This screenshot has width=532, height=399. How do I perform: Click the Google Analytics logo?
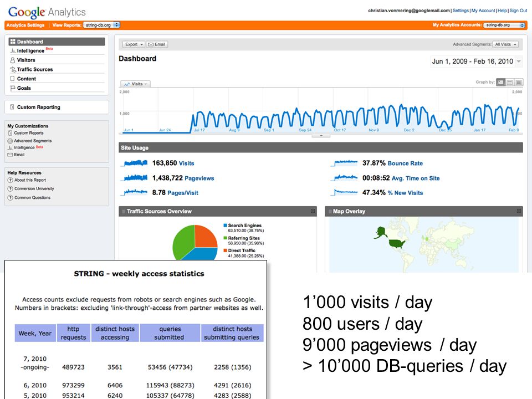47,12
